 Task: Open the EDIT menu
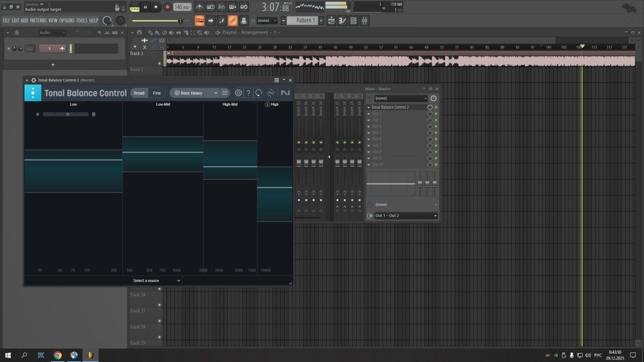15,21
